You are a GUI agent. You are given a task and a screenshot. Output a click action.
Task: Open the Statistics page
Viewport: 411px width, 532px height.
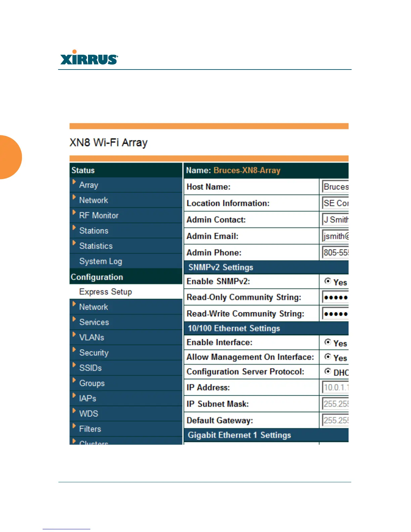(96, 246)
